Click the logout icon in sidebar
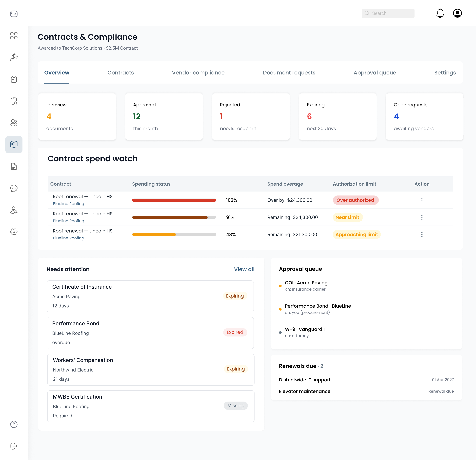This screenshot has height=460, width=476. [14, 446]
